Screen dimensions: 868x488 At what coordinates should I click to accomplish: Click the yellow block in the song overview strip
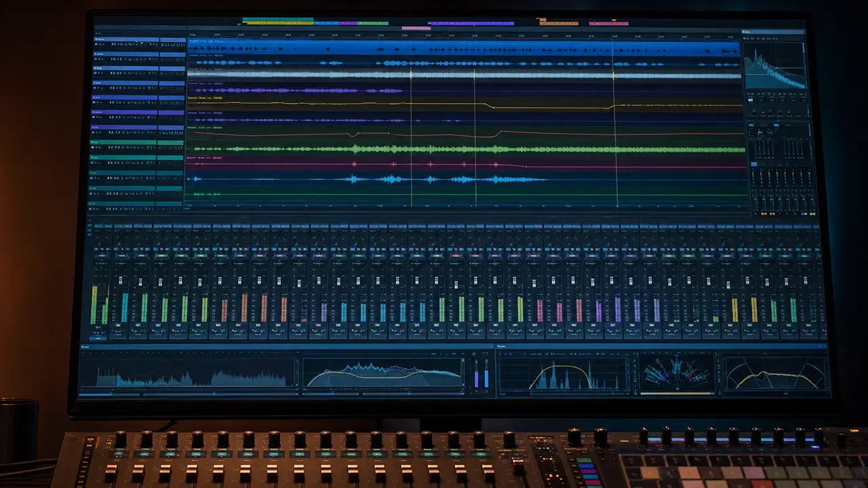point(279,24)
